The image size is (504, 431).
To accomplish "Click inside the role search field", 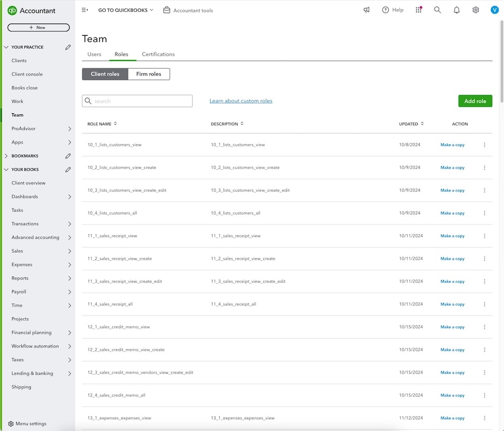I will (x=137, y=101).
